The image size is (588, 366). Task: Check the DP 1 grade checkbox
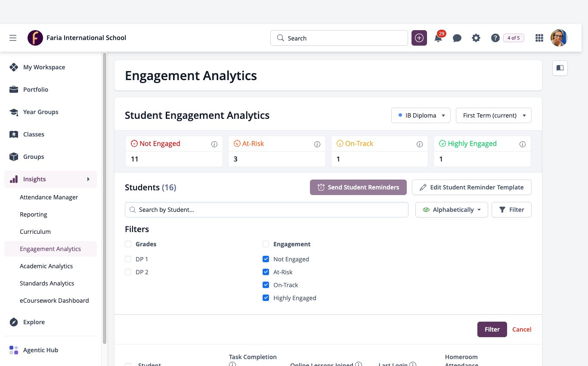128,259
